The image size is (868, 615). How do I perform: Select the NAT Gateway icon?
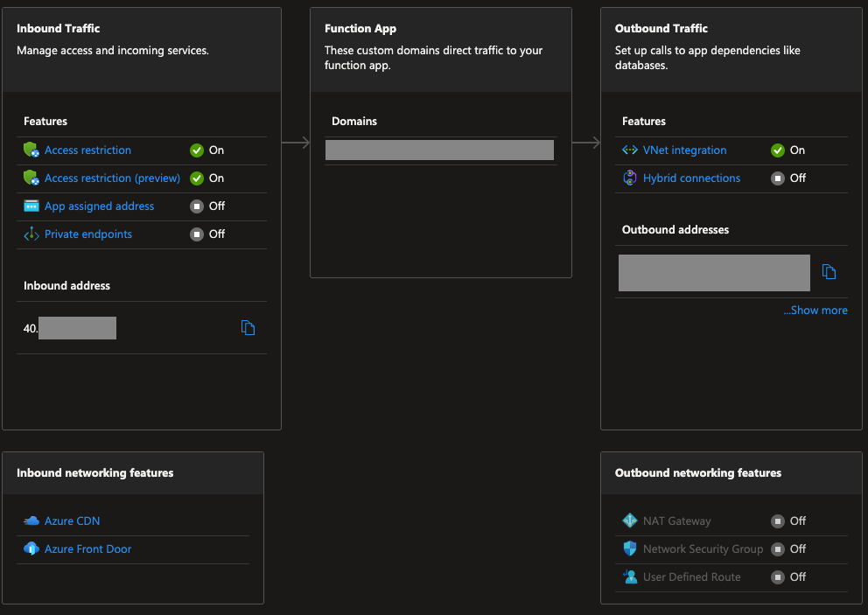629,521
